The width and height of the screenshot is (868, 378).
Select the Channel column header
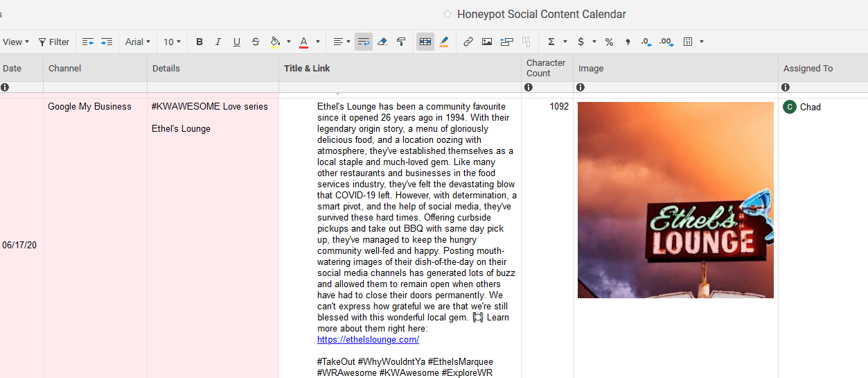[x=96, y=68]
